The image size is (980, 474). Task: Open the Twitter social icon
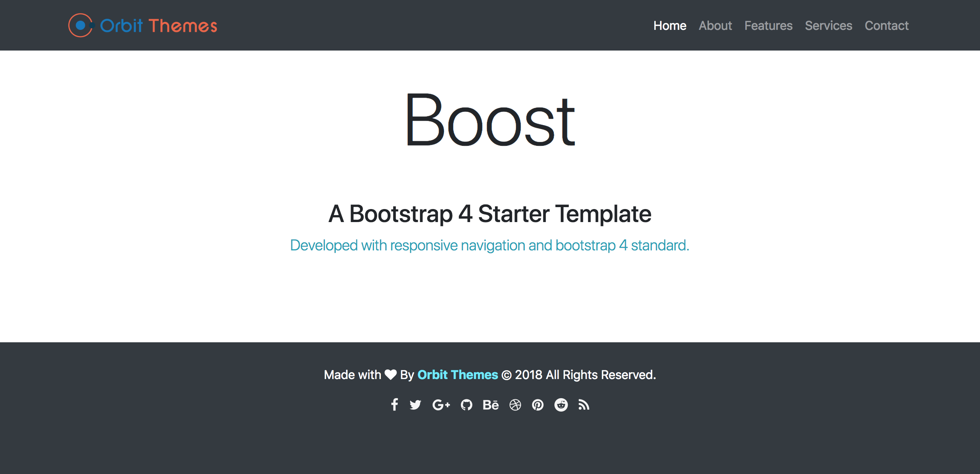tap(415, 405)
